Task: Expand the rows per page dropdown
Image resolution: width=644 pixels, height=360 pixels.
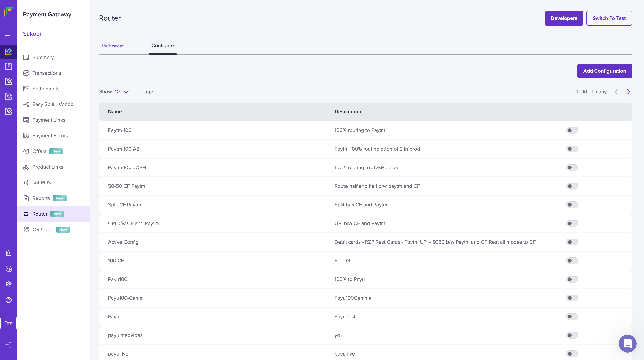Action: point(122,92)
